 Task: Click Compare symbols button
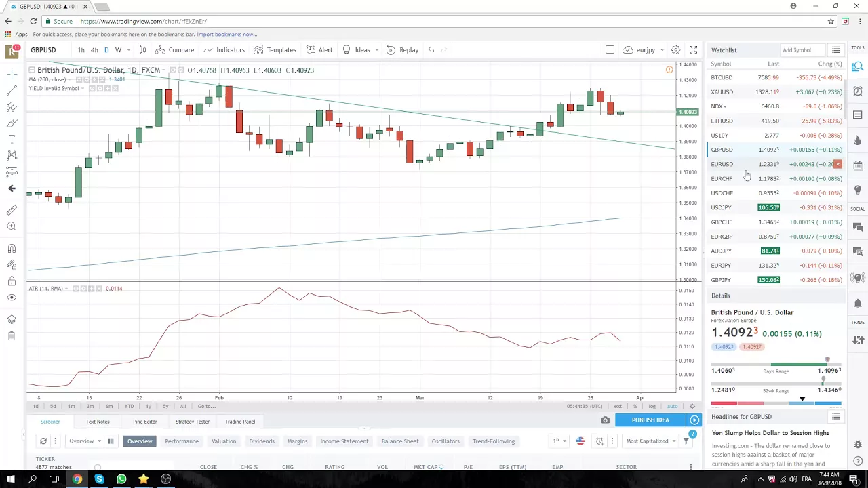pyautogui.click(x=174, y=49)
